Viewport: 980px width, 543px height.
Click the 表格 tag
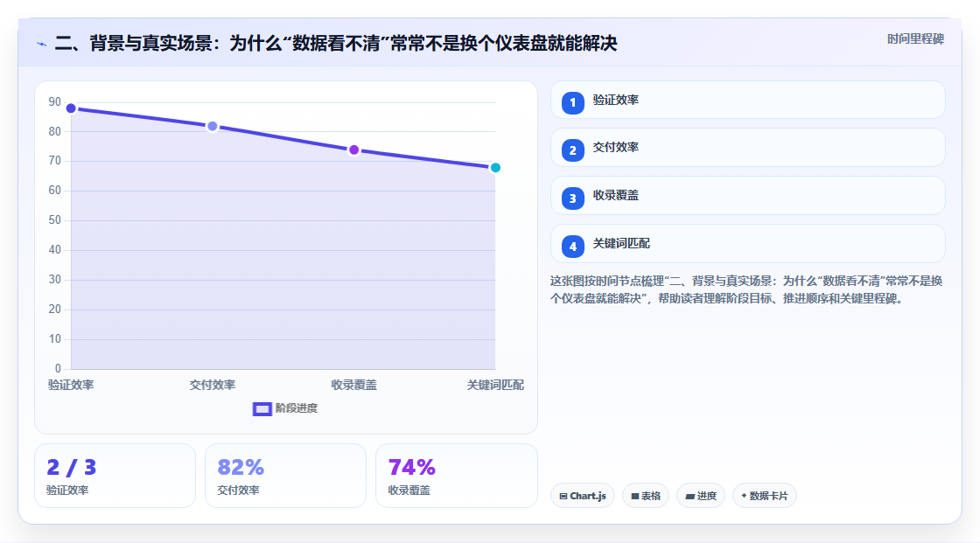coord(646,496)
